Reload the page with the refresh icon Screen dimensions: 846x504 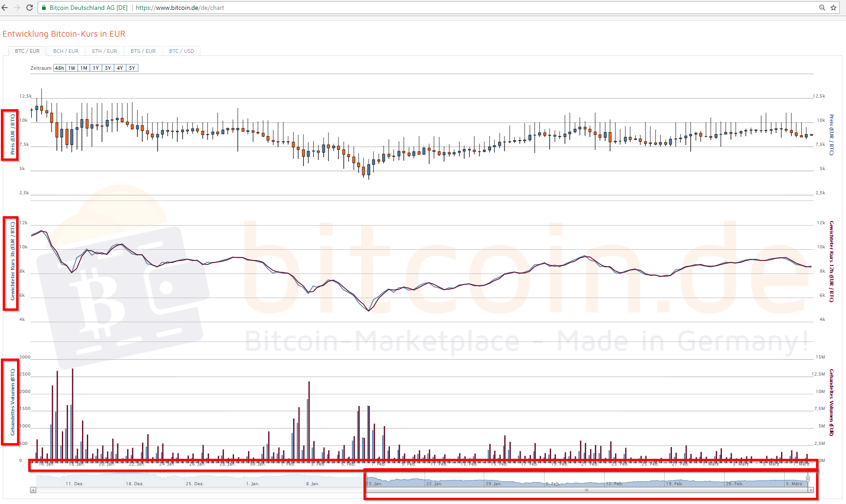(29, 7)
